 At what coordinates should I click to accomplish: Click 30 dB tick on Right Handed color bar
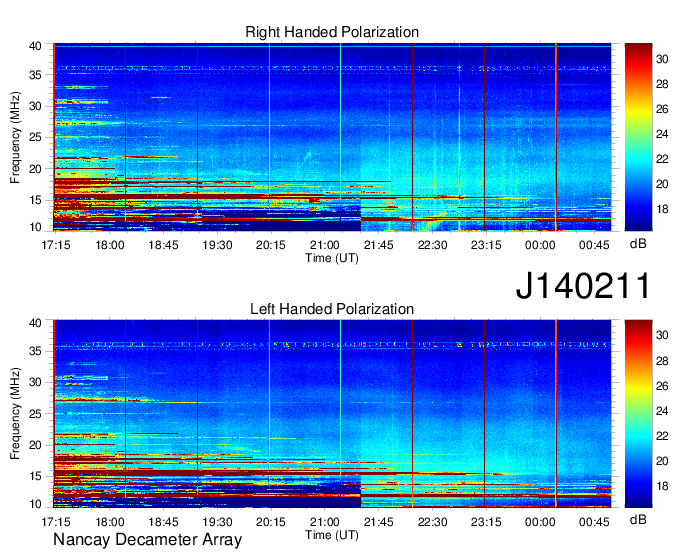click(x=662, y=59)
